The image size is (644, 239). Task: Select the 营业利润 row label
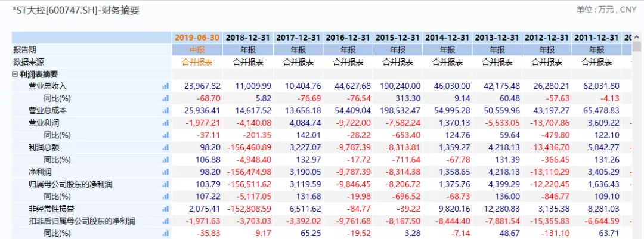pyautogui.click(x=44, y=123)
